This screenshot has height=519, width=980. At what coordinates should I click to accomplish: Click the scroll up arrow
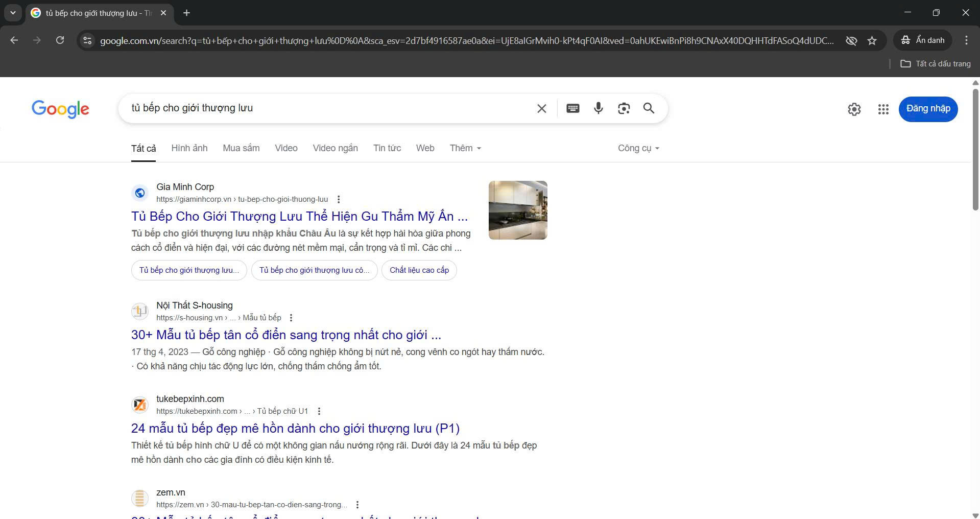tap(975, 82)
